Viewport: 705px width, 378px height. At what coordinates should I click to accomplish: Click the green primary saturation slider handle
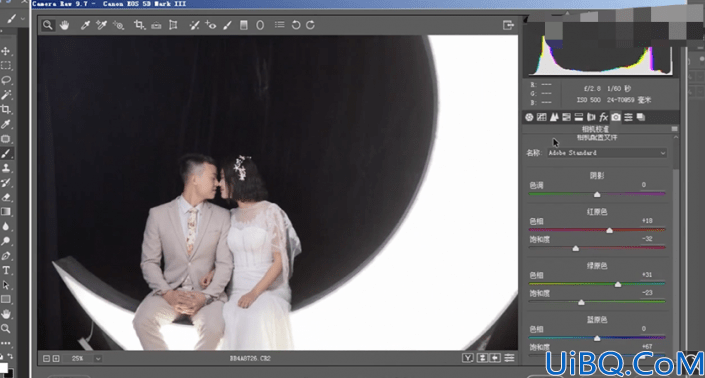(x=581, y=302)
